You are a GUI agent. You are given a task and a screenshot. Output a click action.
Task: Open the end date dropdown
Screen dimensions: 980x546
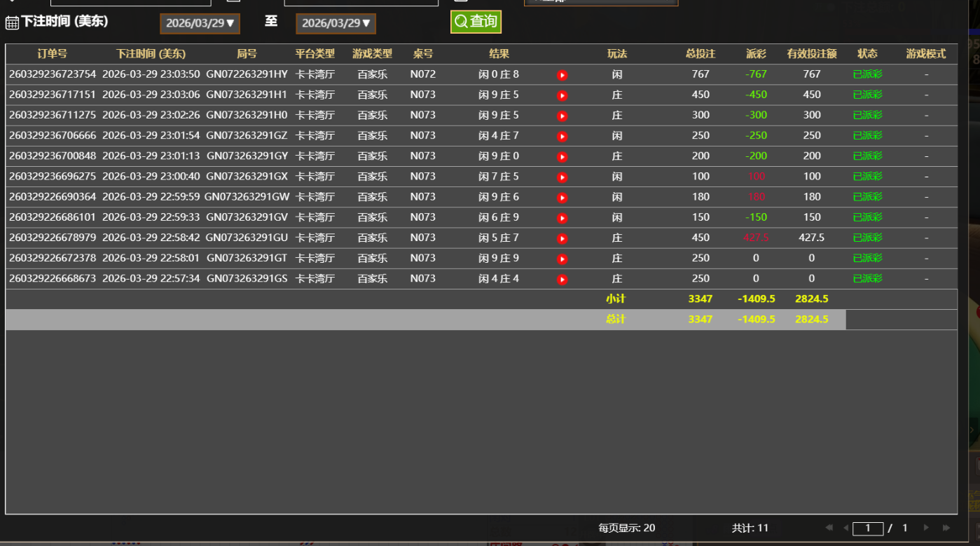[x=336, y=23]
